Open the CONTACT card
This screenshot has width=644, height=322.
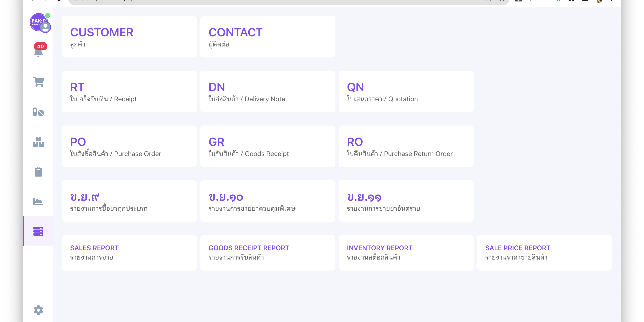tap(267, 37)
